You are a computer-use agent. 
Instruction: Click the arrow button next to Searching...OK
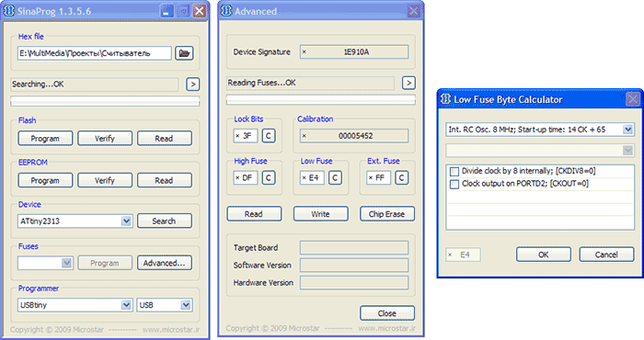click(192, 84)
